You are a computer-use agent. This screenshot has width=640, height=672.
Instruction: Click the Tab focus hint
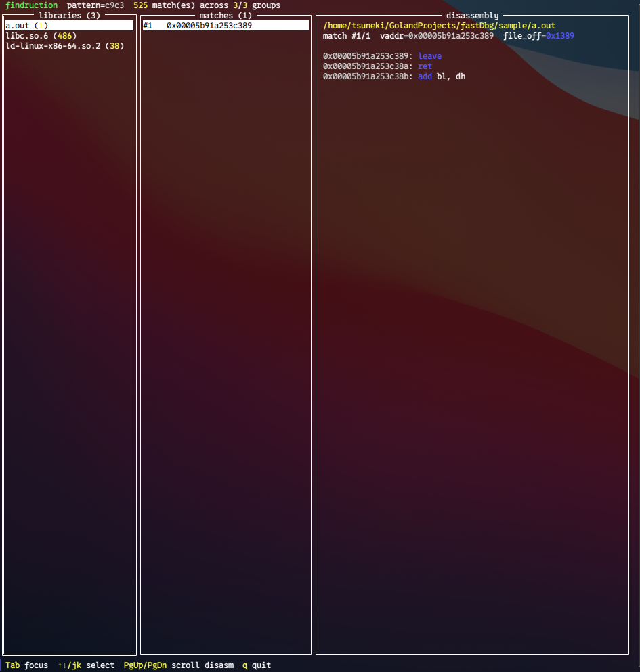[x=26, y=665]
